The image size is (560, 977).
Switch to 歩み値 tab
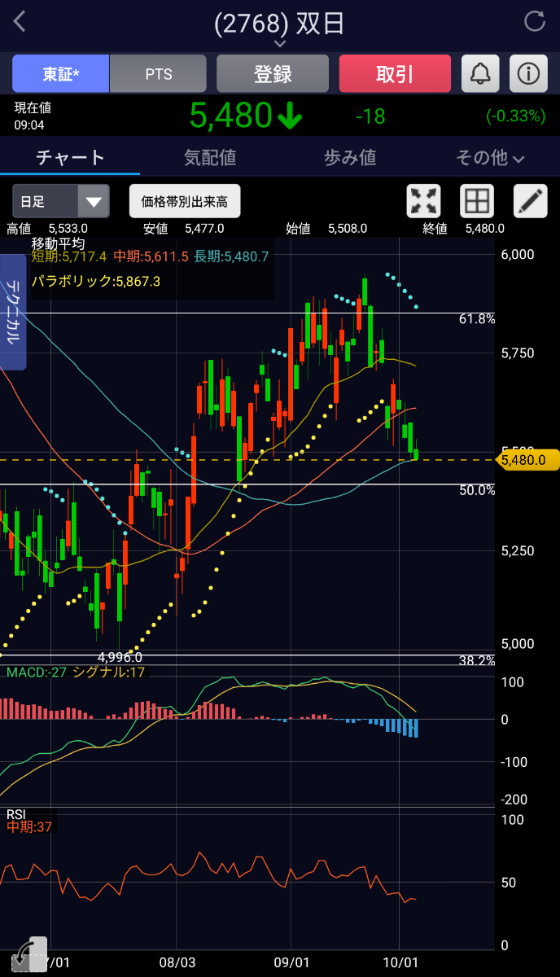pos(350,157)
